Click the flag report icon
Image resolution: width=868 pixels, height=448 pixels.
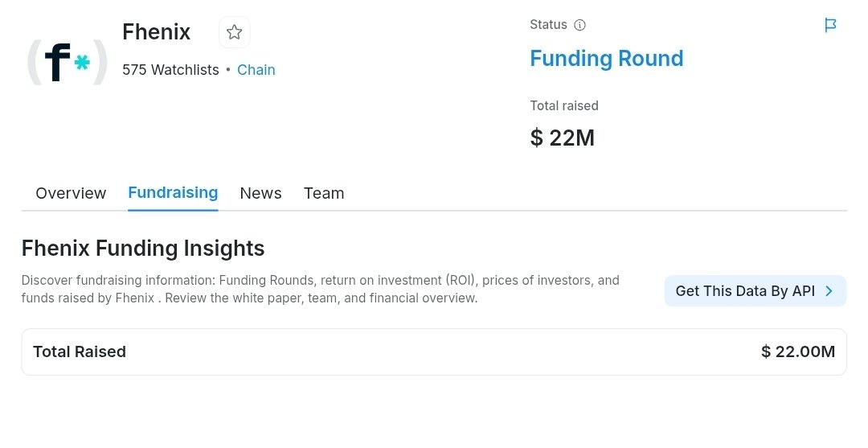click(830, 25)
